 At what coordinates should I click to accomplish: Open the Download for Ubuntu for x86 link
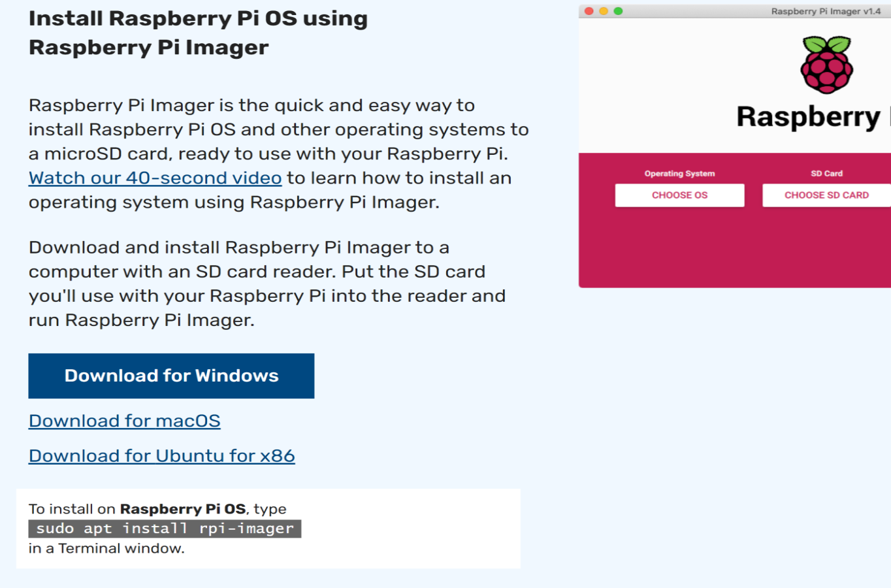click(161, 455)
